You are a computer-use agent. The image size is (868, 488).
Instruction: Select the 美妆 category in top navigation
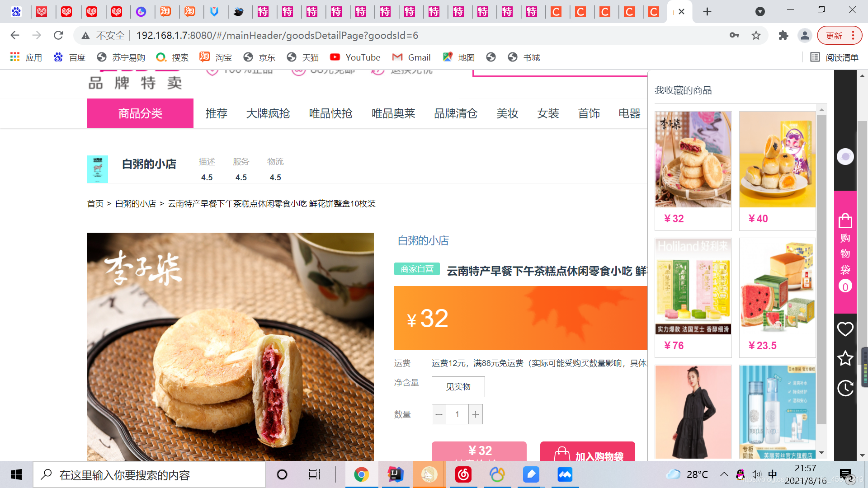507,113
